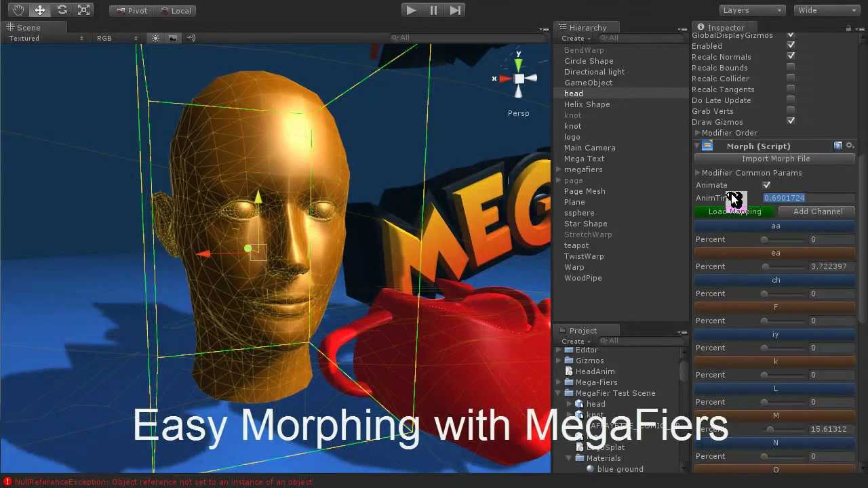Click the AnimTime value field
868x488 pixels.
tap(808, 198)
